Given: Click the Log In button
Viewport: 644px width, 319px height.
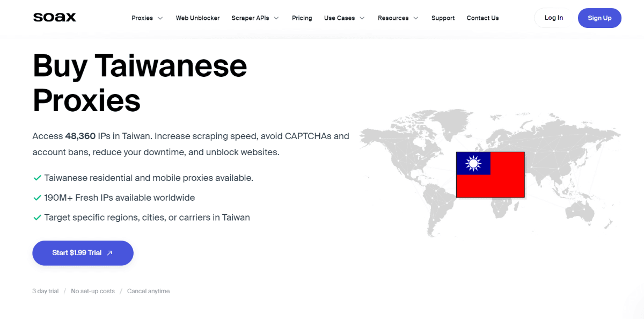Looking at the screenshot, I should [553, 18].
